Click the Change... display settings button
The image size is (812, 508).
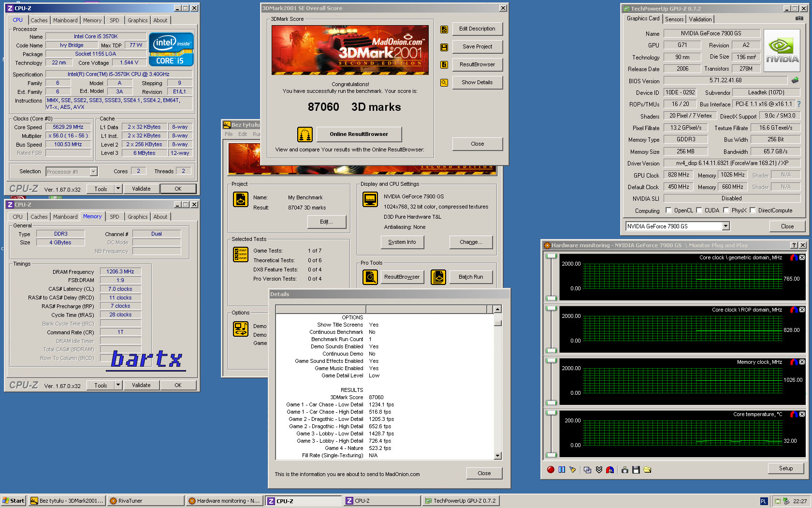[471, 242]
